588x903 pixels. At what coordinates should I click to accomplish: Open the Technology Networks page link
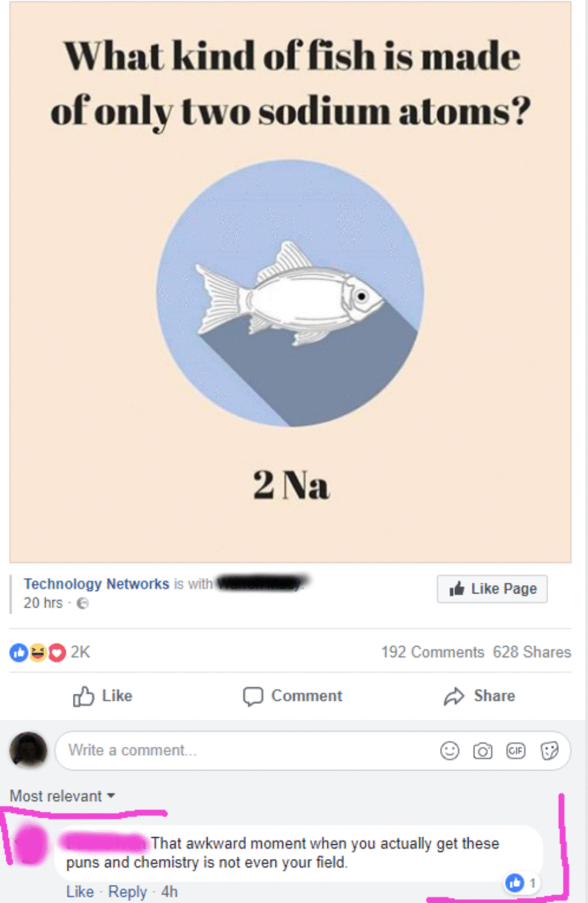click(96, 584)
